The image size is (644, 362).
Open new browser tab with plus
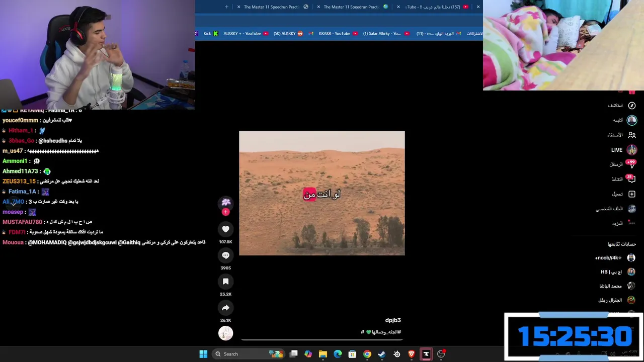pyautogui.click(x=226, y=7)
